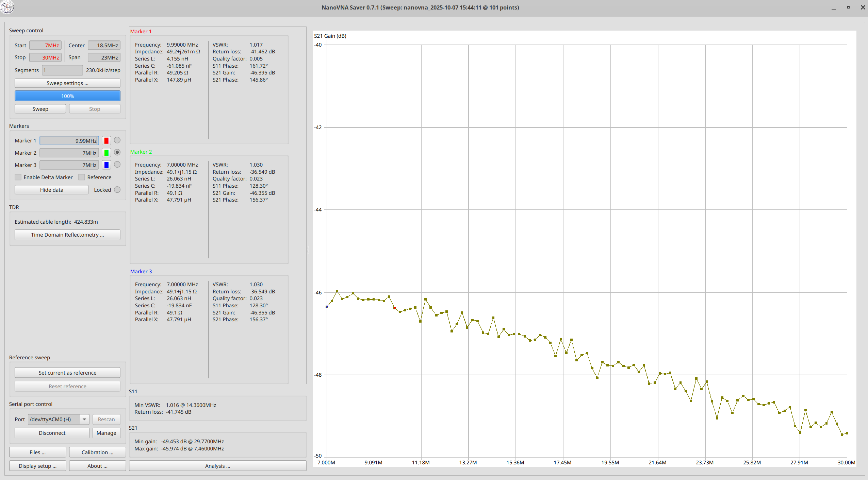868x480 pixels.
Task: Set current sweep as reference
Action: (67, 372)
